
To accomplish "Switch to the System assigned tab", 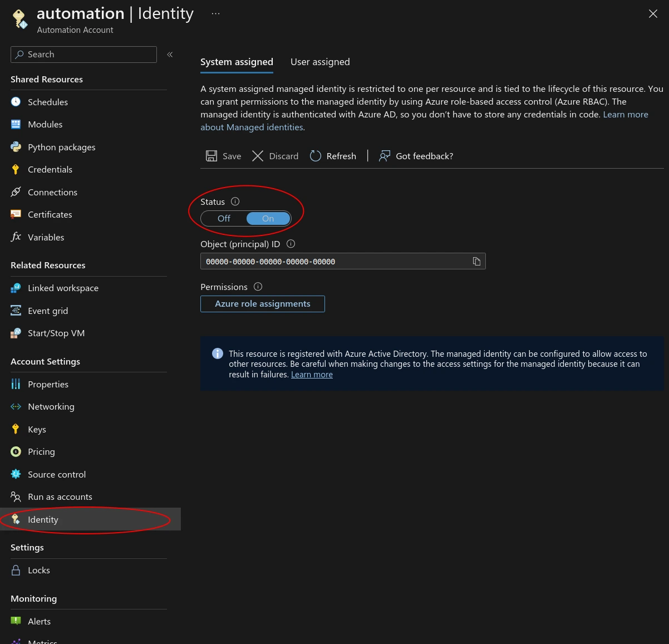I will pos(237,62).
